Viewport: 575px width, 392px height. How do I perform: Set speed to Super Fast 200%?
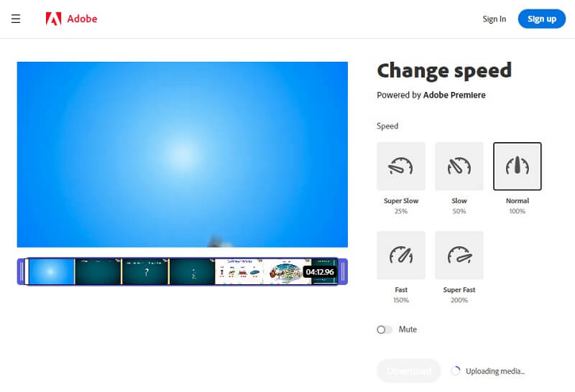(459, 255)
